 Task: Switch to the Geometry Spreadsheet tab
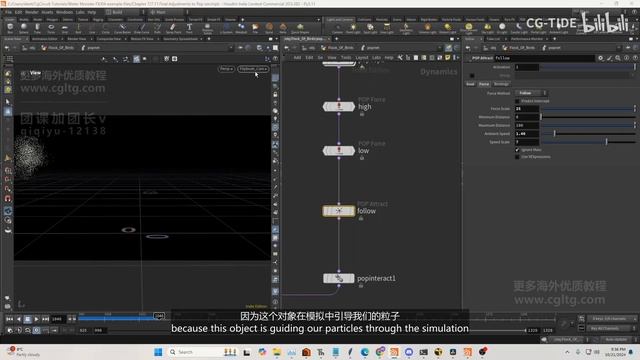click(180, 39)
